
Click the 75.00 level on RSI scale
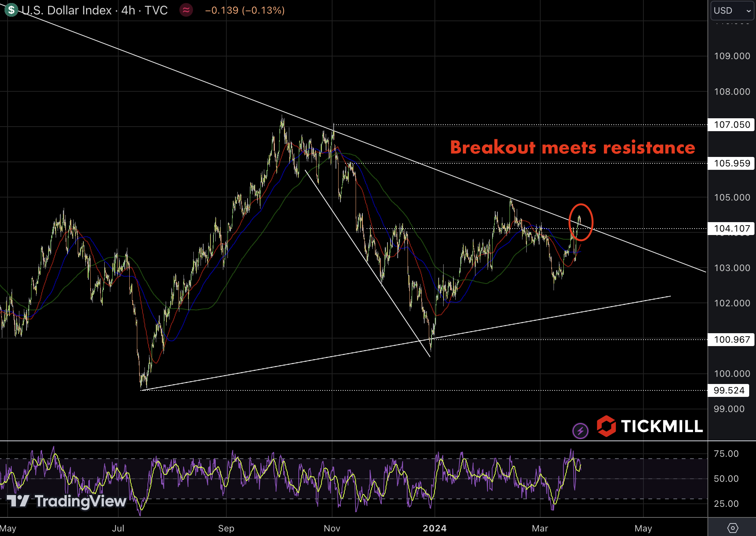[x=726, y=454]
